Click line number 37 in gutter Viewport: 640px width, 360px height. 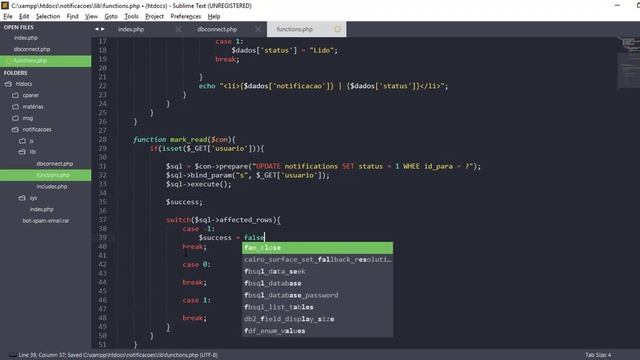102,220
